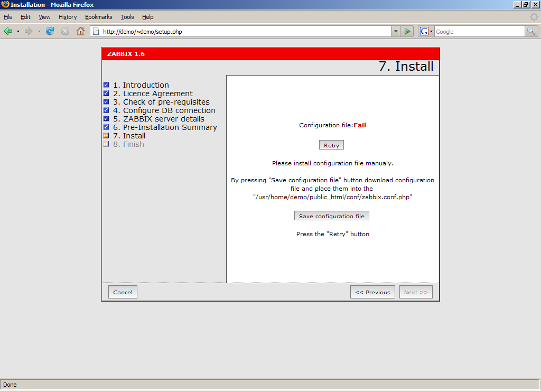Image resolution: width=541 pixels, height=392 pixels.
Task: Click the Firefox icon in the title bar
Action: click(5, 4)
